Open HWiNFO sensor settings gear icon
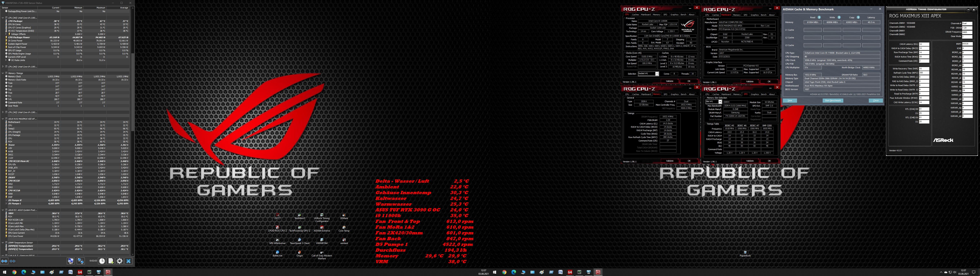Image resolution: width=980 pixels, height=276 pixels. click(119, 261)
